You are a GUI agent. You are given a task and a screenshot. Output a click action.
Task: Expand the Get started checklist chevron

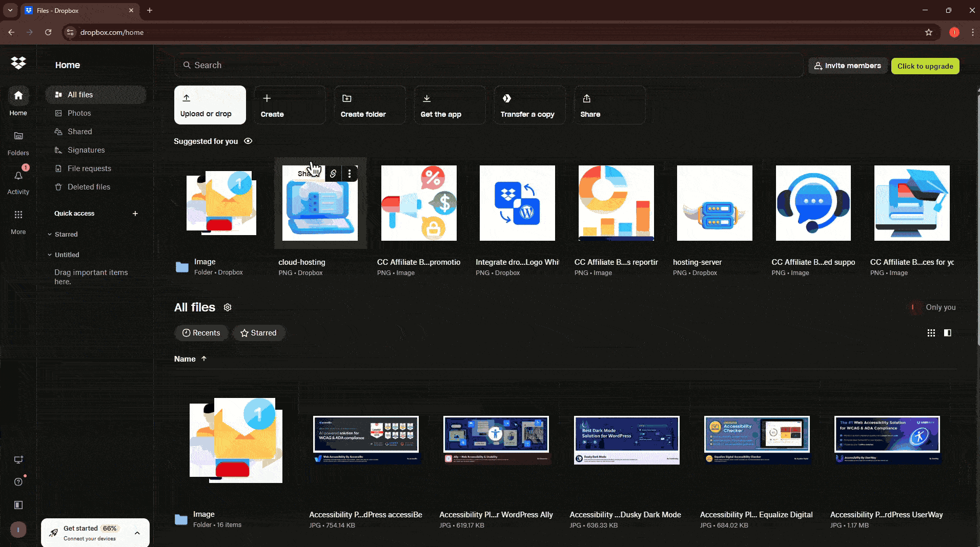click(x=137, y=533)
